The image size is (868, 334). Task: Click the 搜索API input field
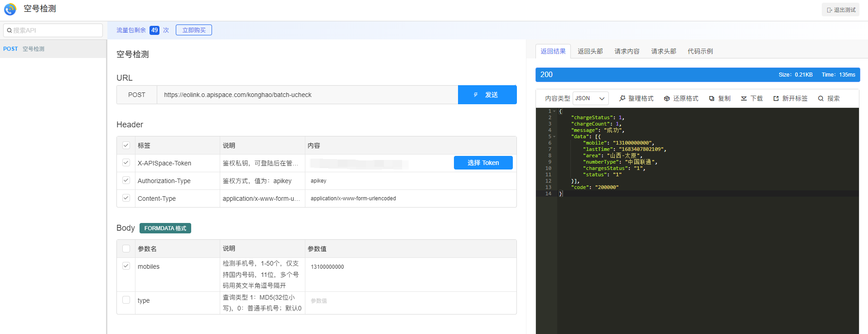pyautogui.click(x=53, y=30)
